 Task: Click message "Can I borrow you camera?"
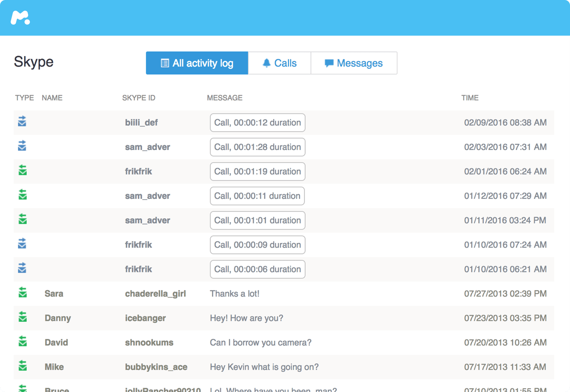(x=260, y=342)
